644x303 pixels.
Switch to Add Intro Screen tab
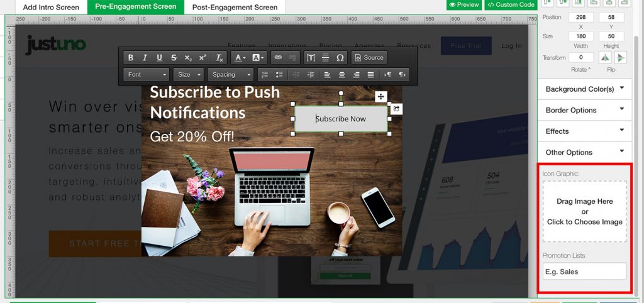coord(51,7)
